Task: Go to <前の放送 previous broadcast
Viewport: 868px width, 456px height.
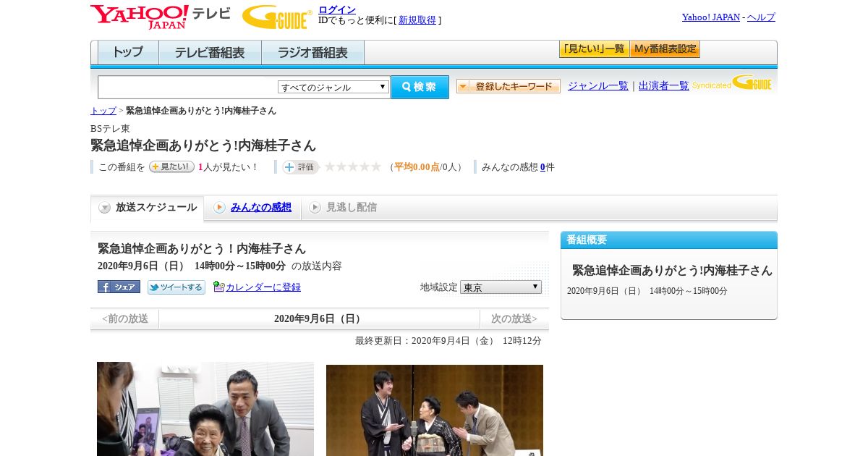Action: (125, 318)
